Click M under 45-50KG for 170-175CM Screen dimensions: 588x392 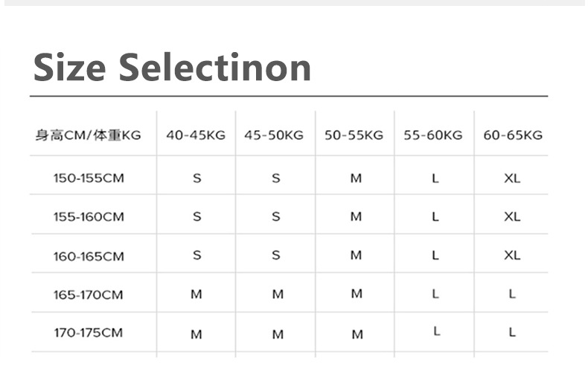coord(278,335)
